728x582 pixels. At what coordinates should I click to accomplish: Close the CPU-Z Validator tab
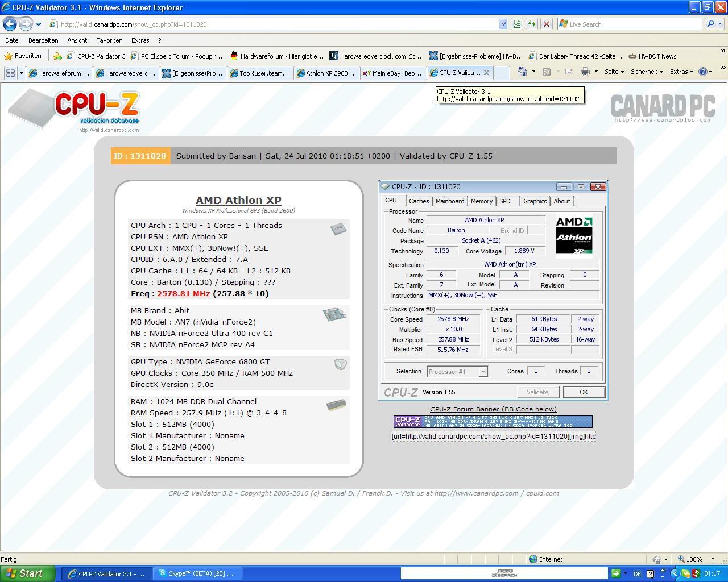point(486,73)
